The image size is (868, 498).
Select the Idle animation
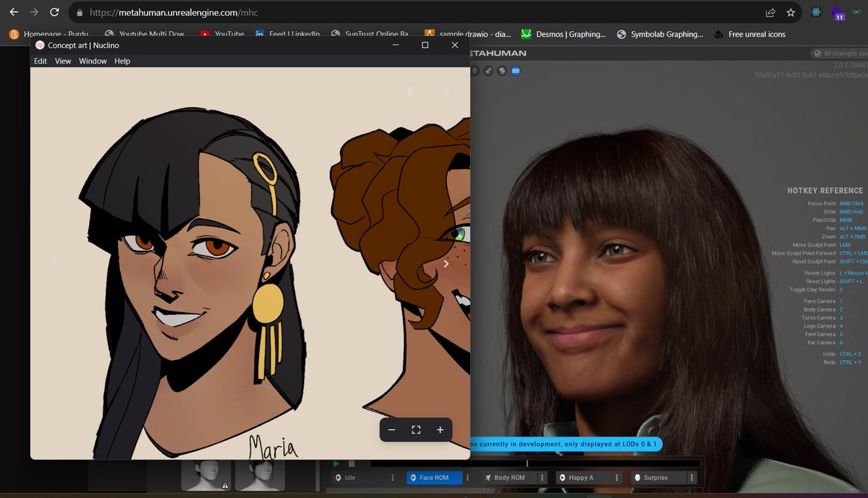[359, 478]
